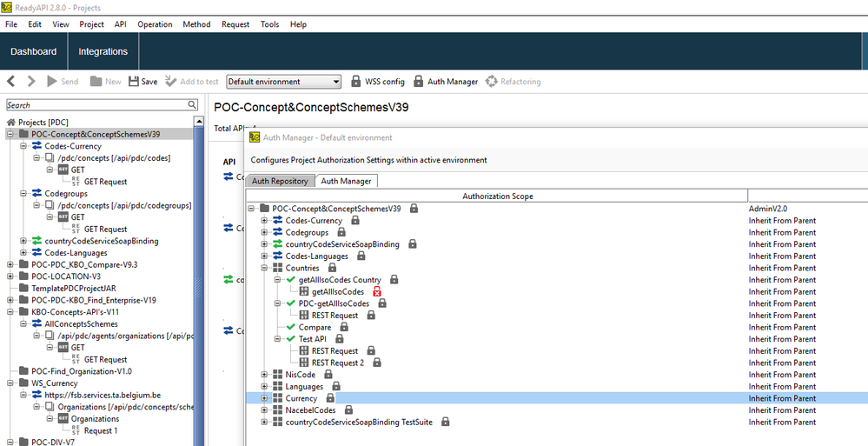
Task: Click the Save icon in toolbar
Action: click(135, 82)
